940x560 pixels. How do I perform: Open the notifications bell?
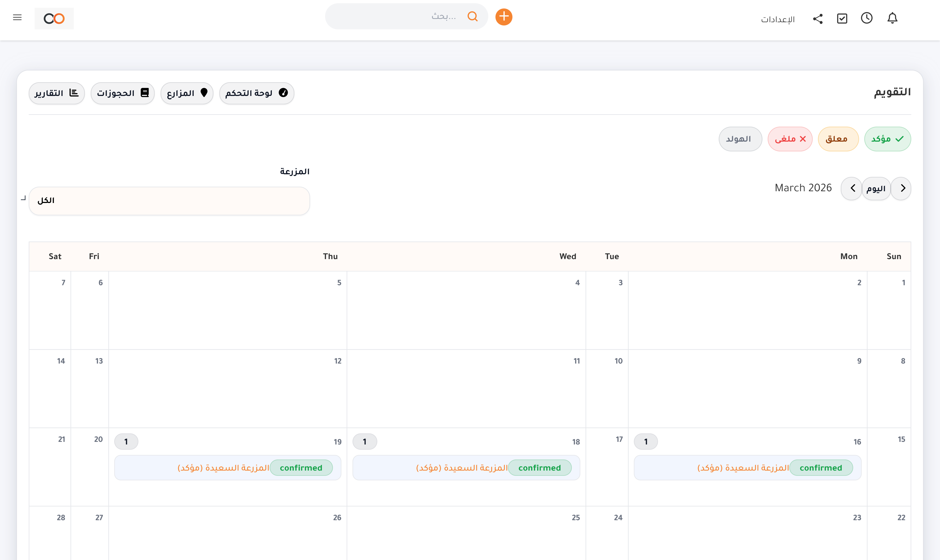[x=893, y=18]
